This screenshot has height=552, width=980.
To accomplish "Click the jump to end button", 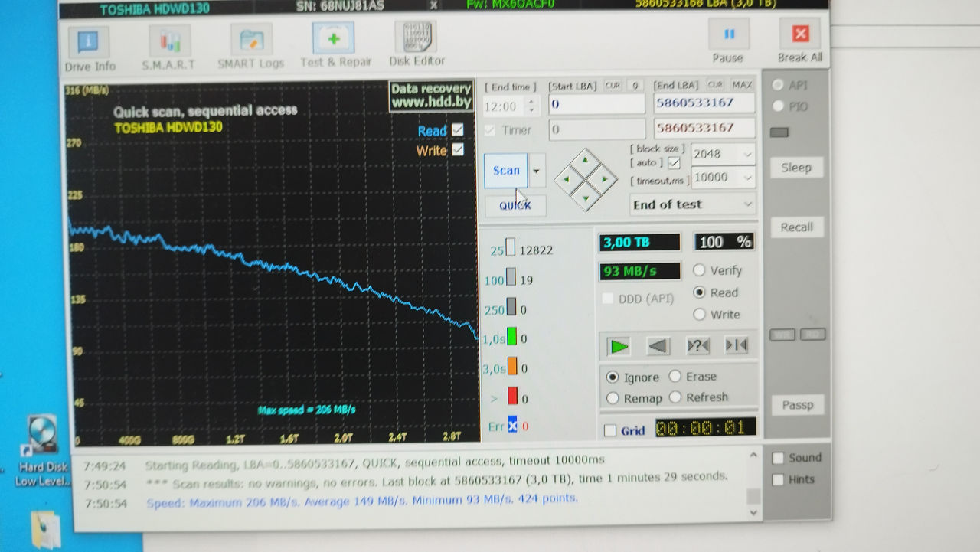I will (x=736, y=345).
